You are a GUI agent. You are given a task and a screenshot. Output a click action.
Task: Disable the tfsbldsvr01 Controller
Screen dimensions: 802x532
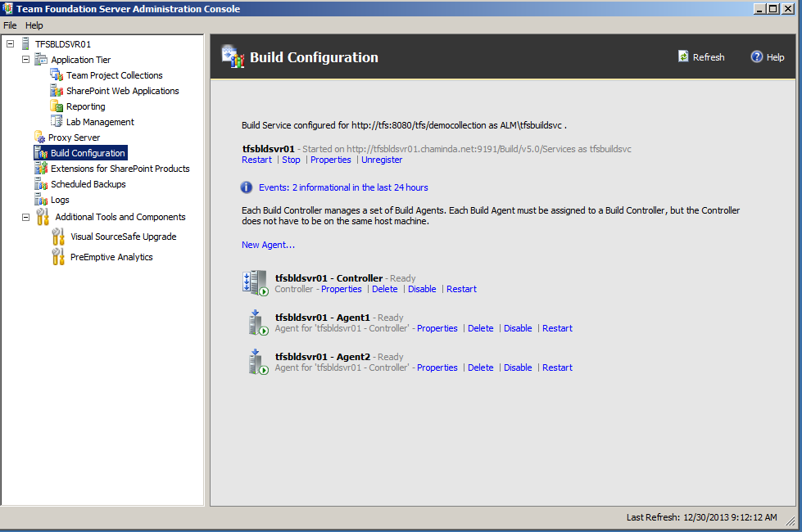[422, 289]
